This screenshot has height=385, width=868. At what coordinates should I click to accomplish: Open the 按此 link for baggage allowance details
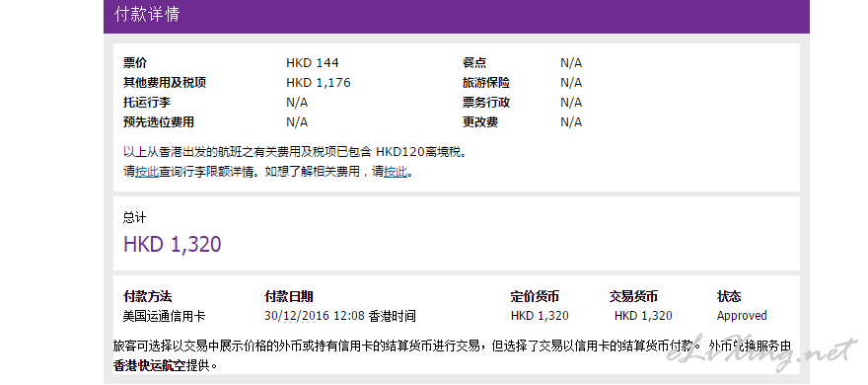(x=147, y=172)
